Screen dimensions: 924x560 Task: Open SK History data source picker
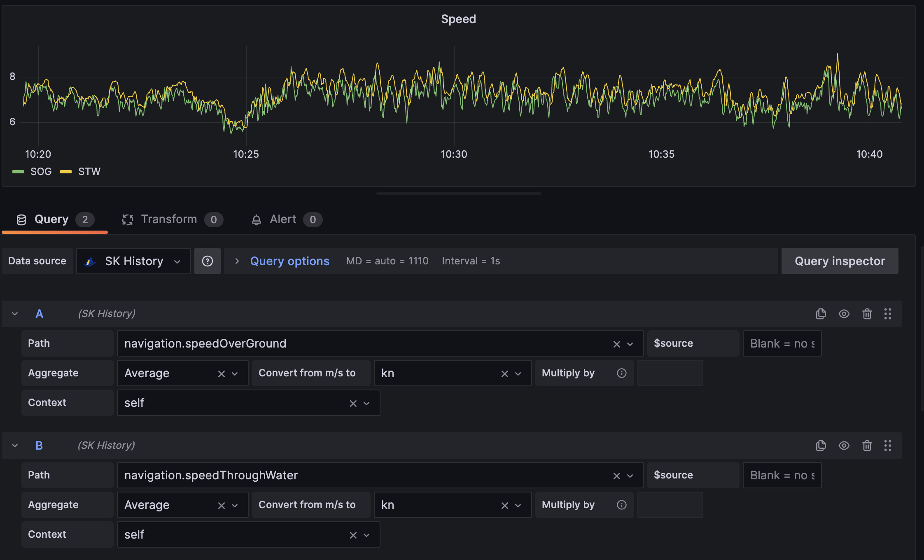pos(133,261)
